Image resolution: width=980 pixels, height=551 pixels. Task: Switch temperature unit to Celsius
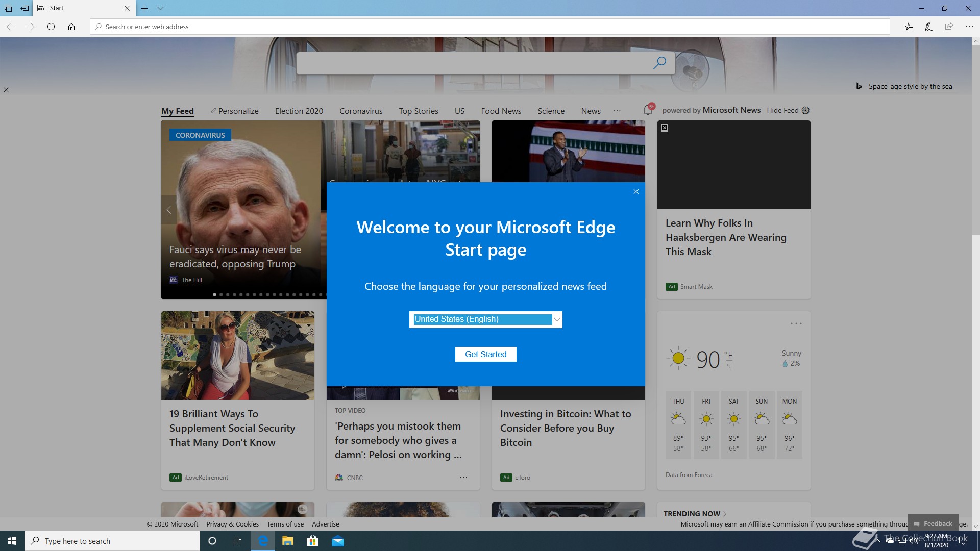tap(729, 366)
